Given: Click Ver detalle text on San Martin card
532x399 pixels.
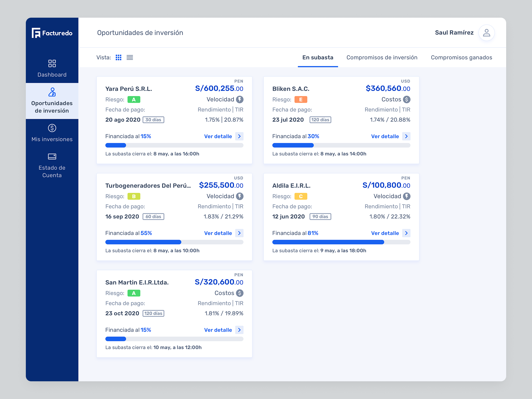Looking at the screenshot, I should (x=218, y=330).
